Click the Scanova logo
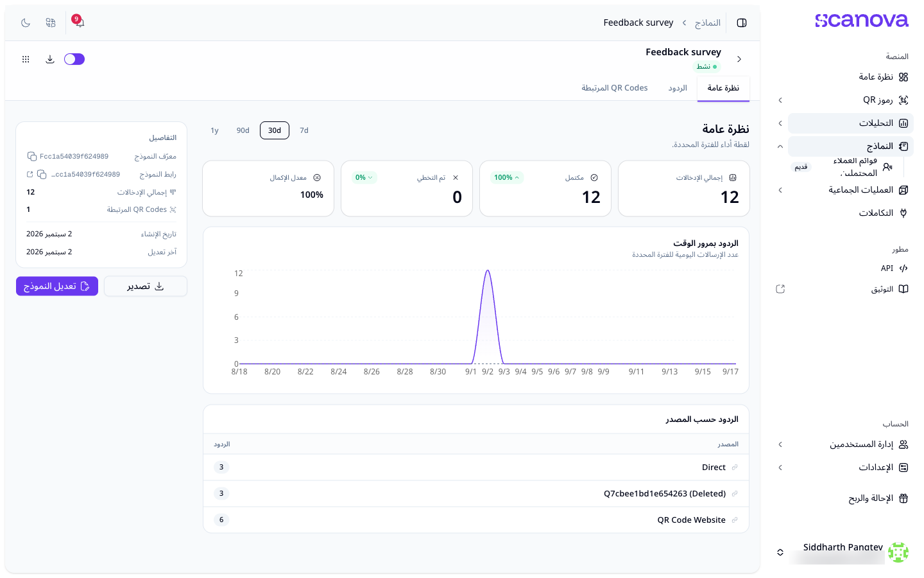The width and height of the screenshot is (924, 578). point(861,21)
